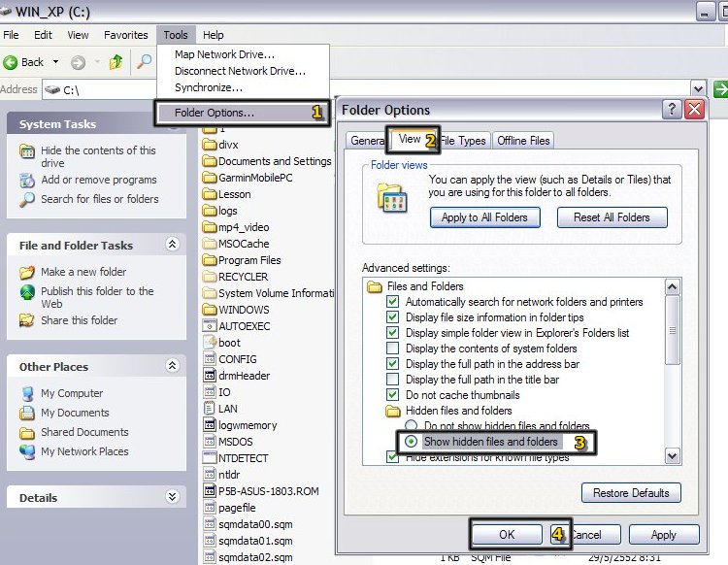
Task: Click Apply to All Folders button
Action: (484, 217)
